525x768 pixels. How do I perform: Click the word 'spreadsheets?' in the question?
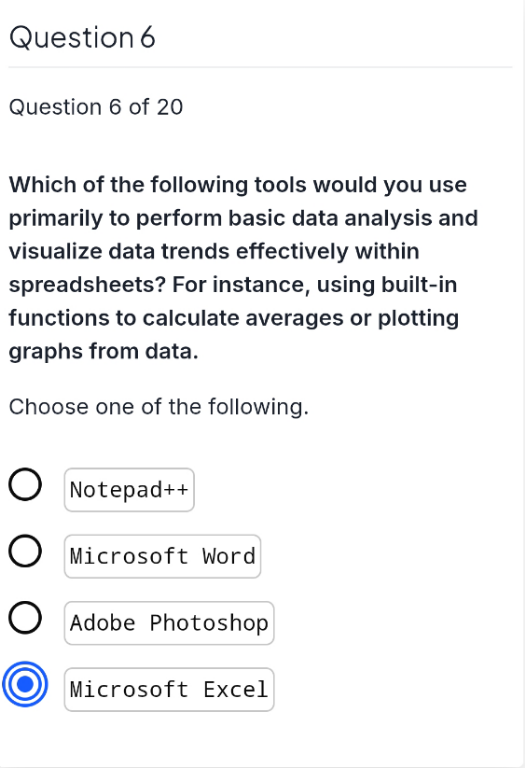point(88,285)
